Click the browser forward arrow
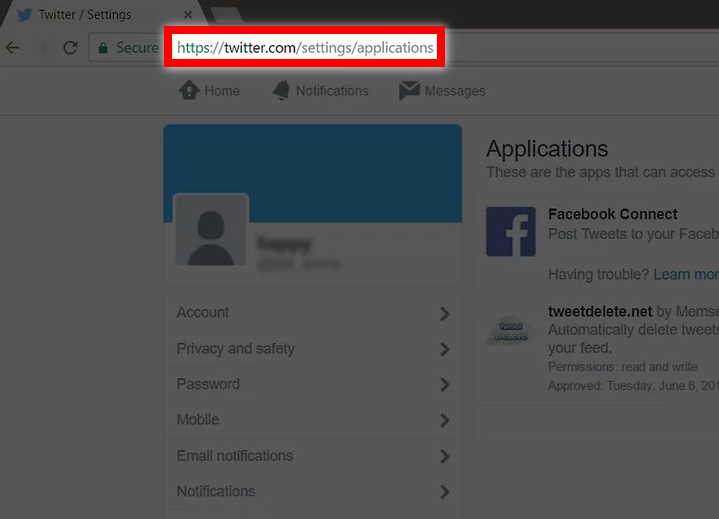This screenshot has height=519, width=719. (x=42, y=48)
